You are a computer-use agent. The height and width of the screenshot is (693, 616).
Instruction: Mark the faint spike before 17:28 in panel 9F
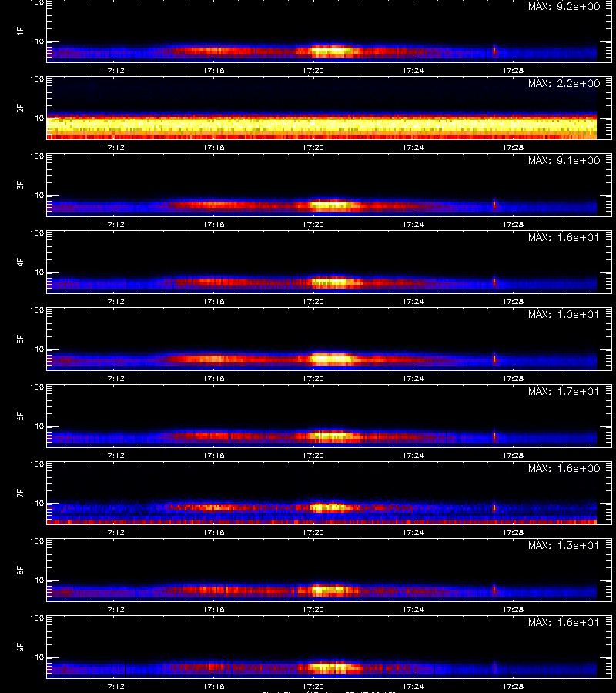point(494,667)
